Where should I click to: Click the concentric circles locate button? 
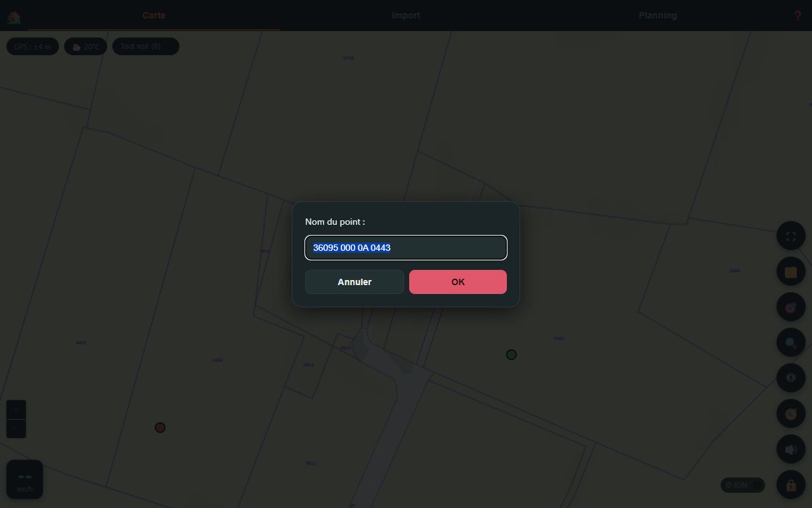coord(791,378)
